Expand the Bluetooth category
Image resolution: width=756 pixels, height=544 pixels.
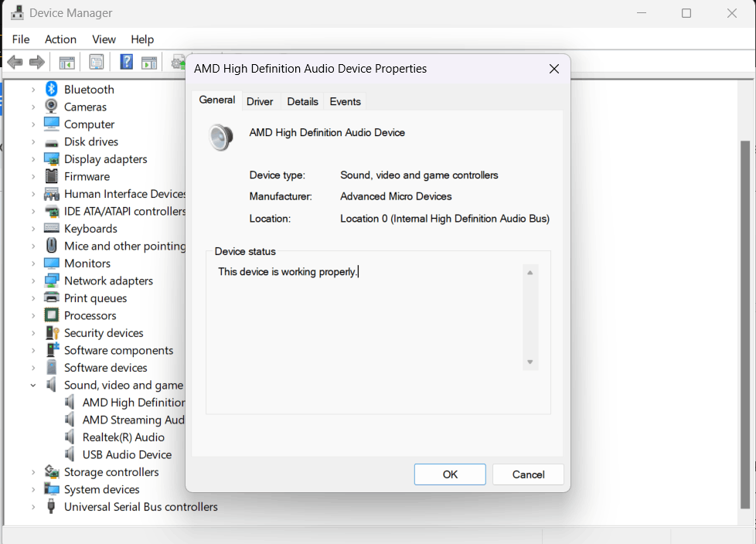32,90
